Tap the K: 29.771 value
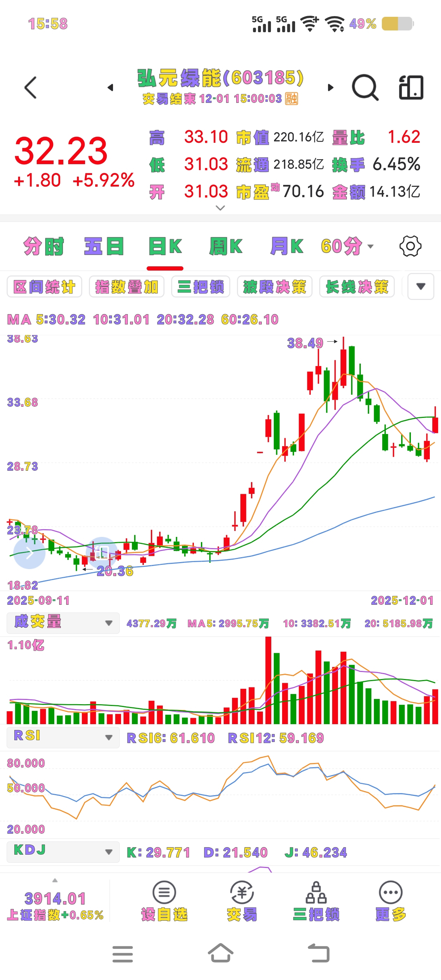Image resolution: width=441 pixels, height=980 pixels. pos(158,853)
